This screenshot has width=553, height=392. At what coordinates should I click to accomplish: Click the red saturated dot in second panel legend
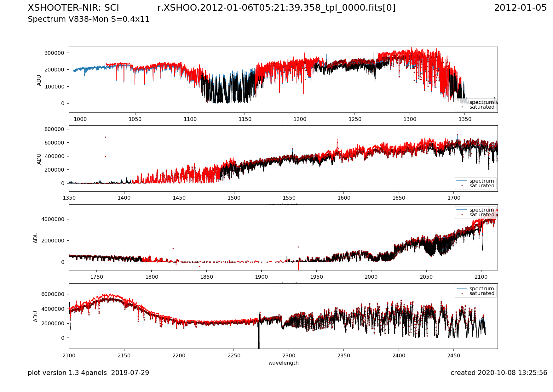pyautogui.click(x=462, y=186)
